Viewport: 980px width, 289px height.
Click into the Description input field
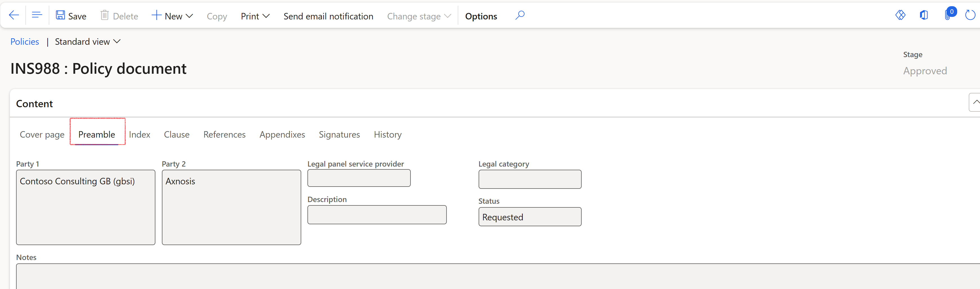pyautogui.click(x=377, y=215)
